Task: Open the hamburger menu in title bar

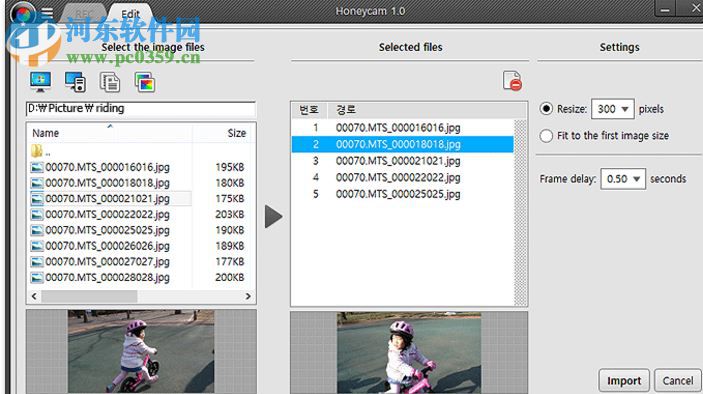Action: pos(47,13)
